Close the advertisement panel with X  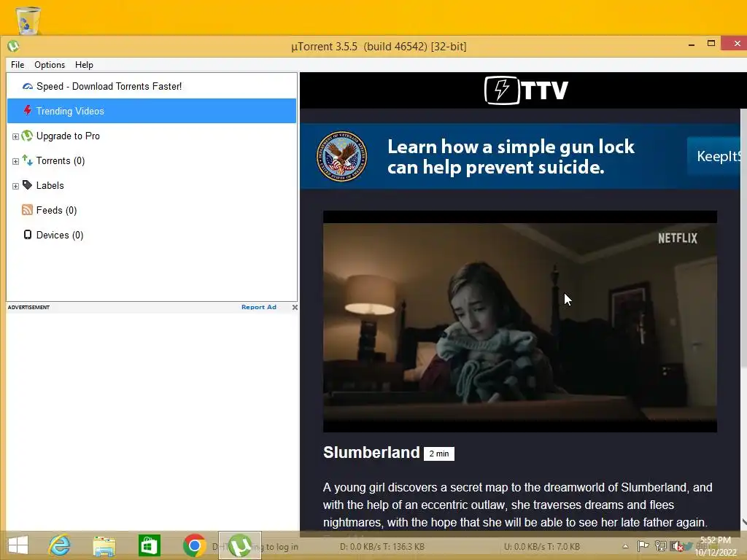point(295,307)
